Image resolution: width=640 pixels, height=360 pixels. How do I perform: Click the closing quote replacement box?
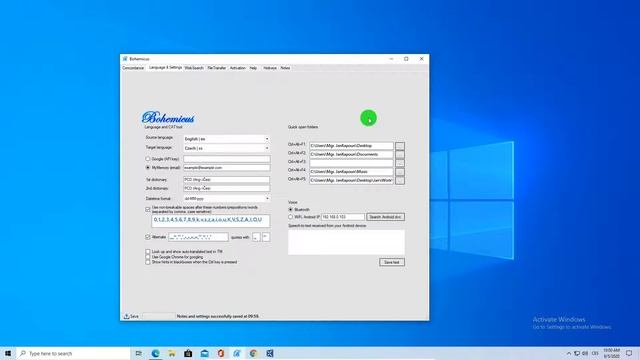pyautogui.click(x=266, y=237)
